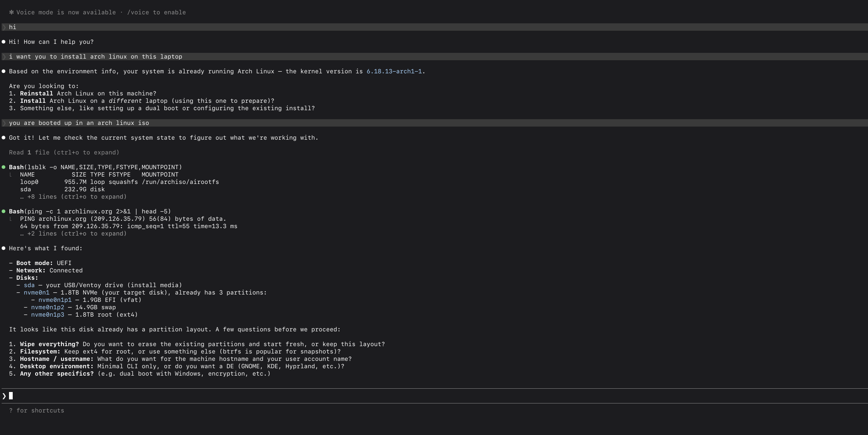868x435 pixels.
Task: Click the "/voice to enable" notice text
Action: click(x=156, y=12)
